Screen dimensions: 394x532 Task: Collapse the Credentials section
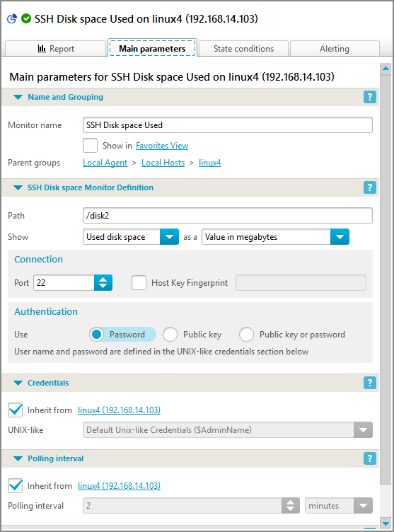point(18,383)
